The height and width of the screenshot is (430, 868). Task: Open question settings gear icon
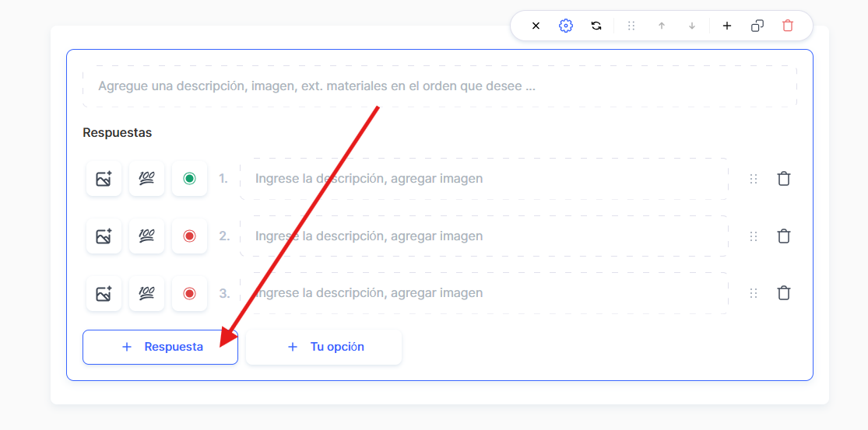pos(566,26)
